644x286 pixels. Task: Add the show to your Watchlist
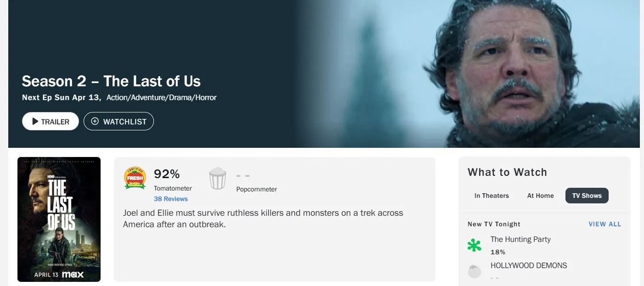coord(119,121)
